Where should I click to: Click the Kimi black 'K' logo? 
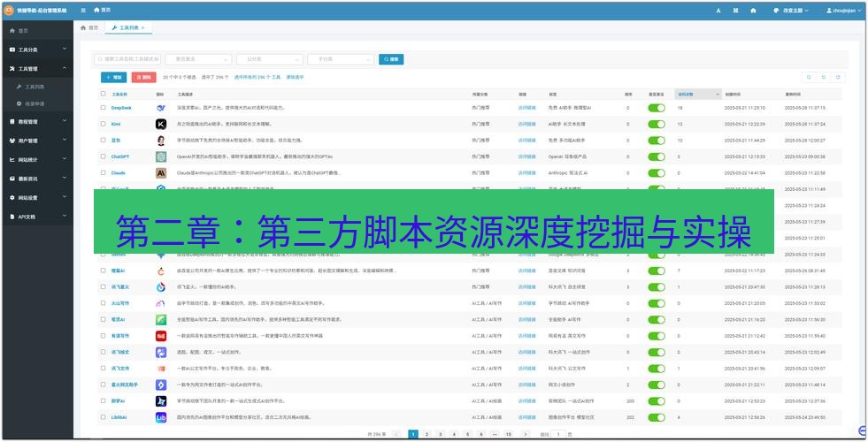160,124
